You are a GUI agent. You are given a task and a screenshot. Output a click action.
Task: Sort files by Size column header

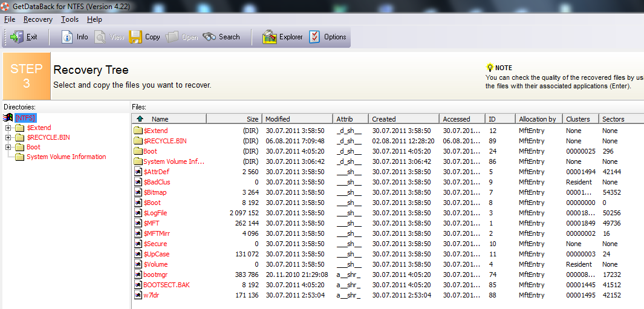(234, 119)
